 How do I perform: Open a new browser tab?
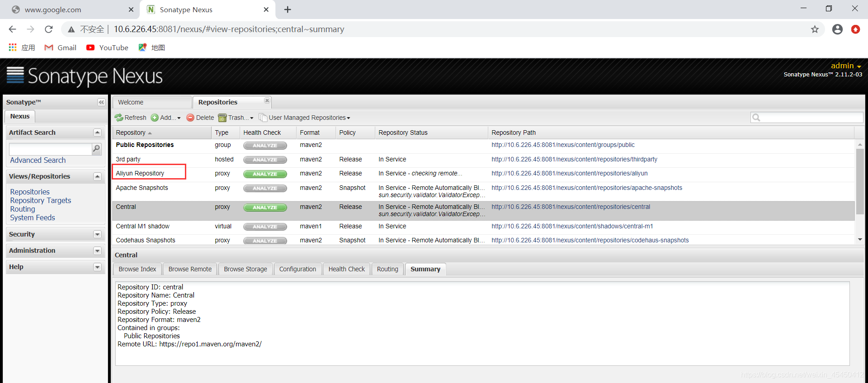288,9
